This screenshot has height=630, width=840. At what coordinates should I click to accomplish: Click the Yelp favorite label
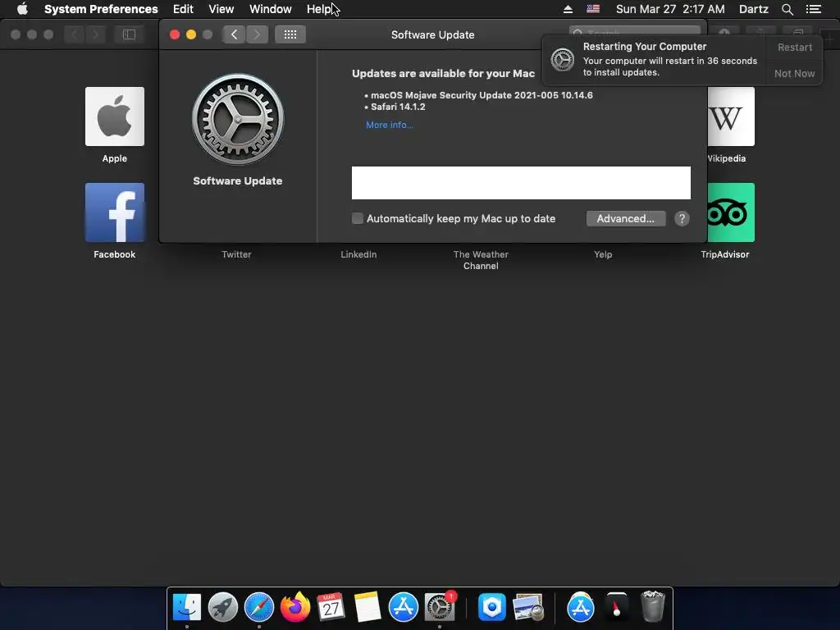(x=603, y=254)
